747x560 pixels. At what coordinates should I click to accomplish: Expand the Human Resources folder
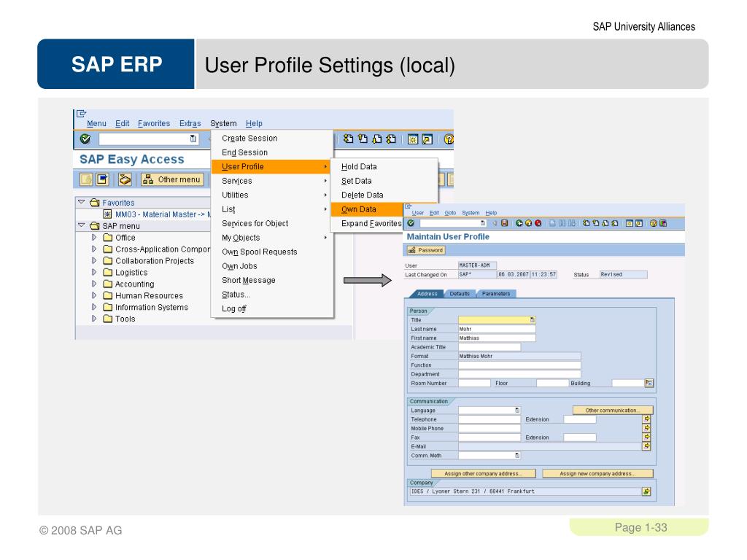click(x=94, y=295)
